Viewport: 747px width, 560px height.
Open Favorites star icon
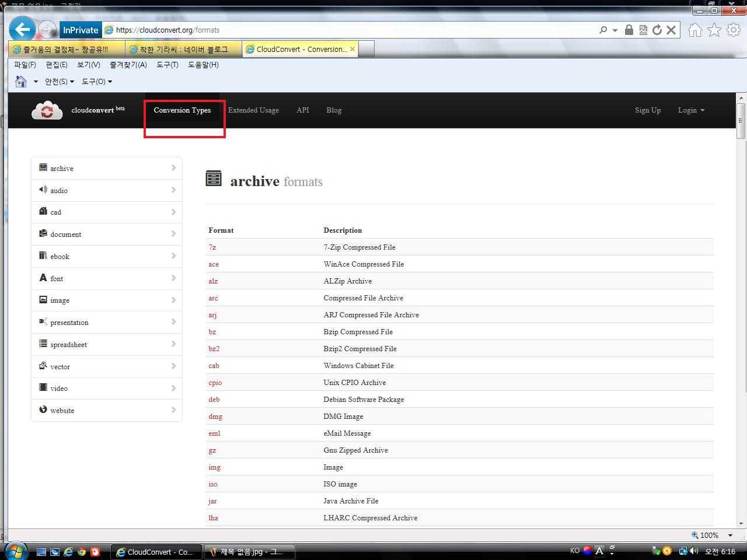714,30
